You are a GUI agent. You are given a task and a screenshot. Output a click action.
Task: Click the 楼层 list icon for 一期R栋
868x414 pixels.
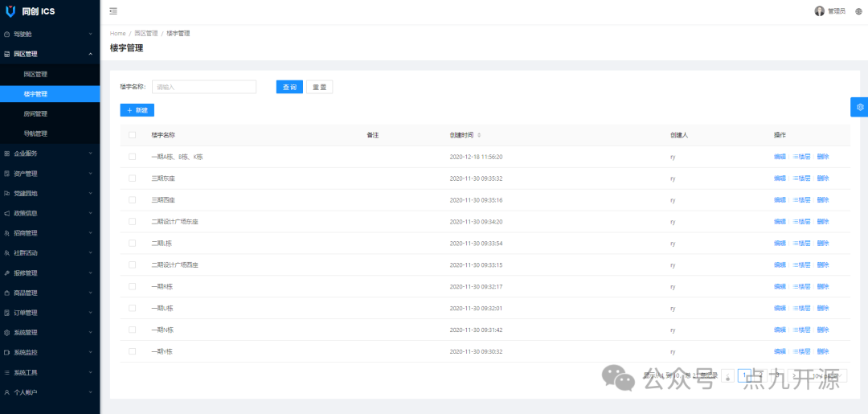[x=795, y=286]
